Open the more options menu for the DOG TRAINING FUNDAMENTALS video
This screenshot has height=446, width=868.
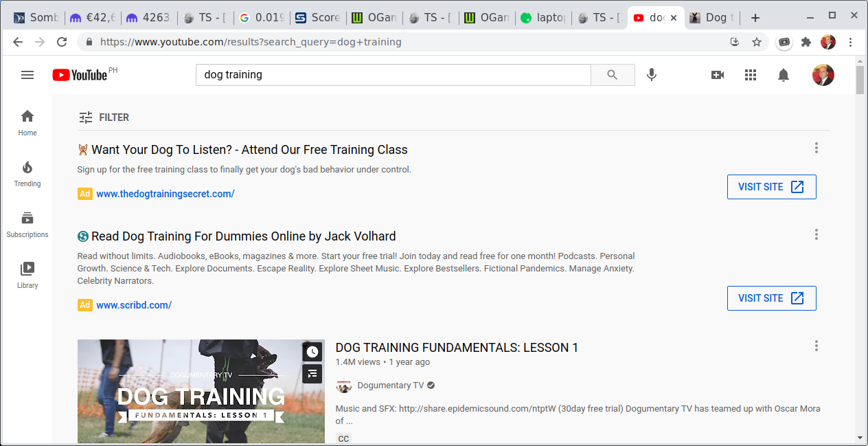point(816,346)
